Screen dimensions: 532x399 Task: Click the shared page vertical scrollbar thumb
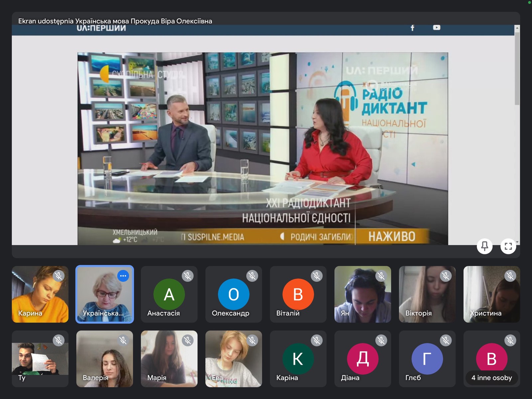click(x=517, y=68)
